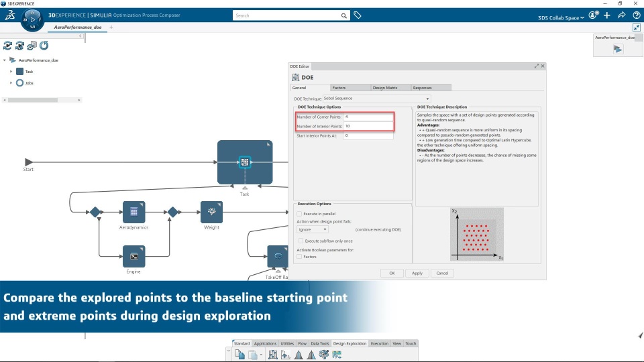Click the first distribution bell-curve icon
The width and height of the screenshot is (644, 362).
(x=299, y=355)
